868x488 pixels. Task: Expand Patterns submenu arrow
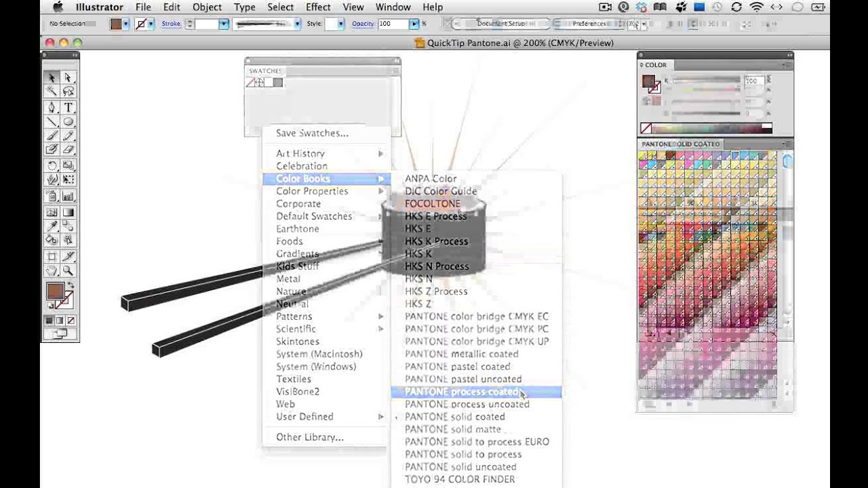point(380,317)
